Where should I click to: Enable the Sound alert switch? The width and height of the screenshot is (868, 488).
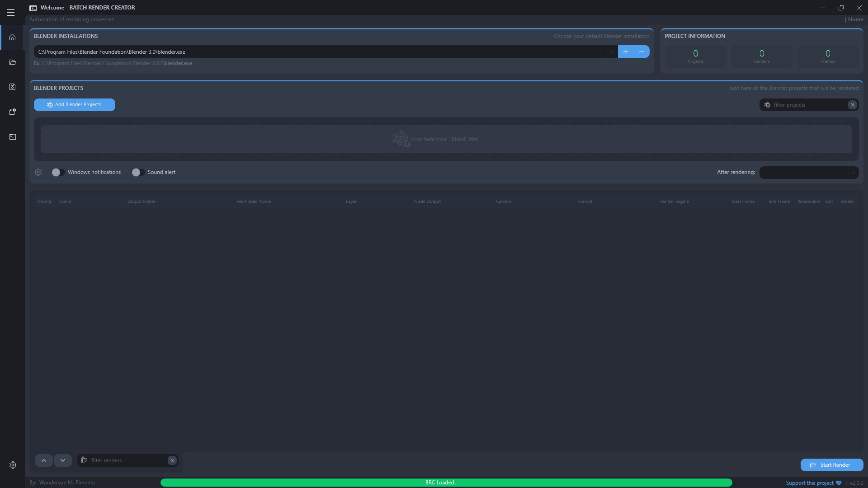(138, 172)
